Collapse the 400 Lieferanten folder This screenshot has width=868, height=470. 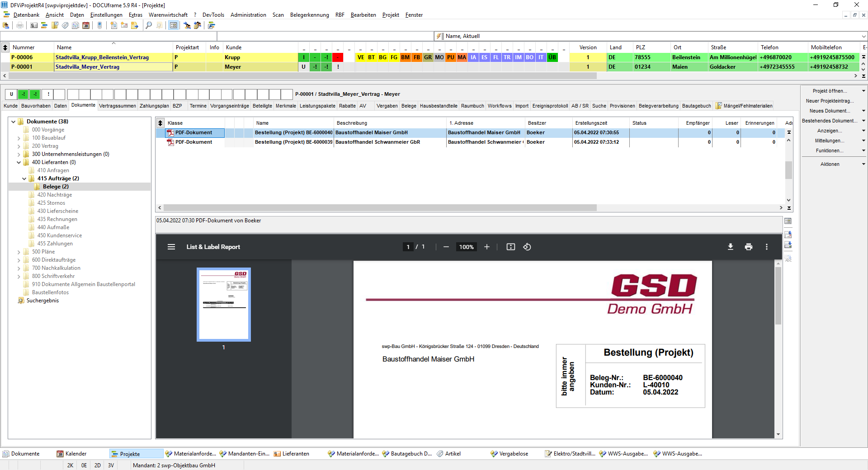[19, 162]
